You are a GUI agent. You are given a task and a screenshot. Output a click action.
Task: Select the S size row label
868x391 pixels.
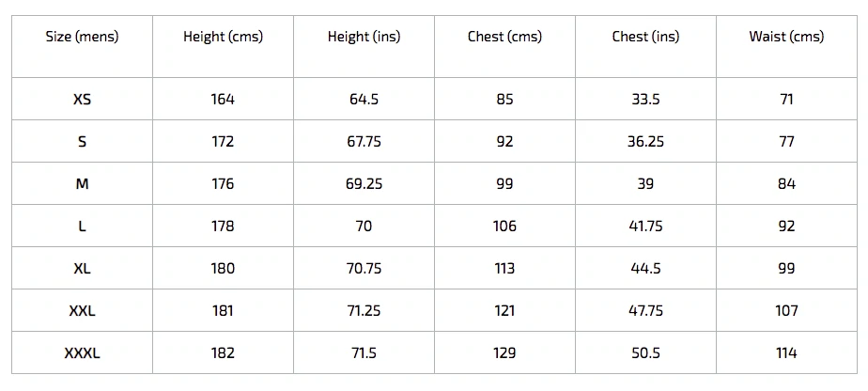tap(82, 142)
